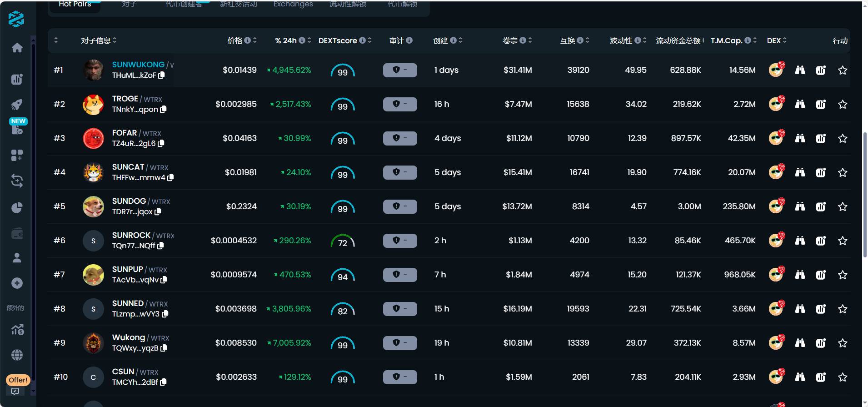Open the pie chart icon in the sidebar
The width and height of the screenshot is (868, 407).
tap(17, 208)
